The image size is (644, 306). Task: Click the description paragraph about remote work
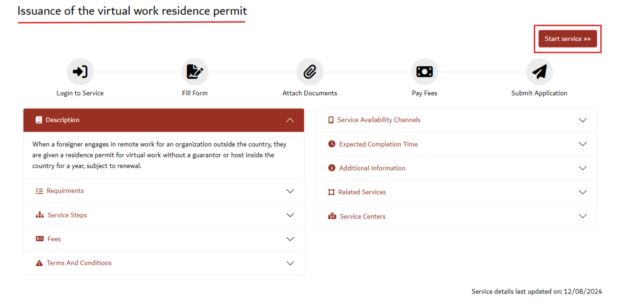point(159,155)
